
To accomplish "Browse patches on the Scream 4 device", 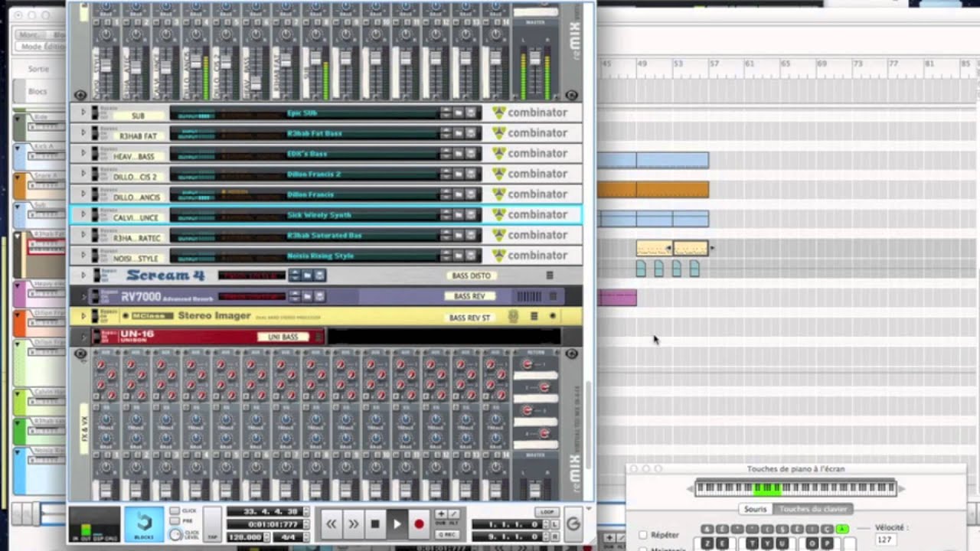I will [x=306, y=275].
